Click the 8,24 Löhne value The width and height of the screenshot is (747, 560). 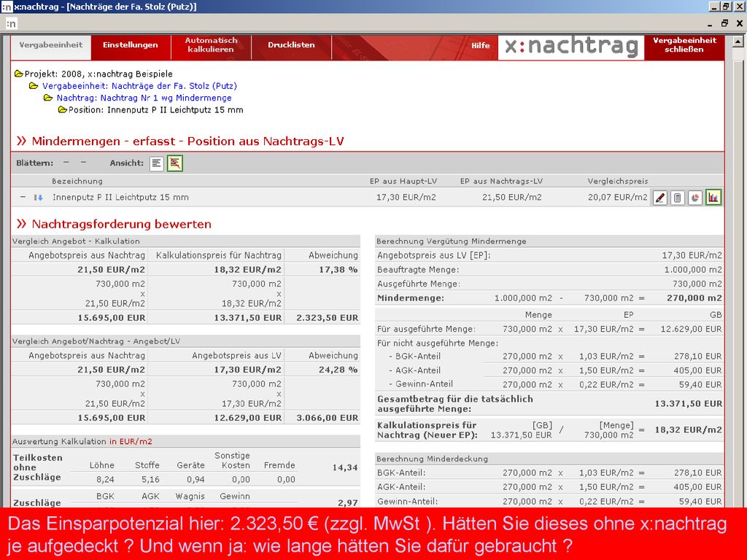pos(105,480)
